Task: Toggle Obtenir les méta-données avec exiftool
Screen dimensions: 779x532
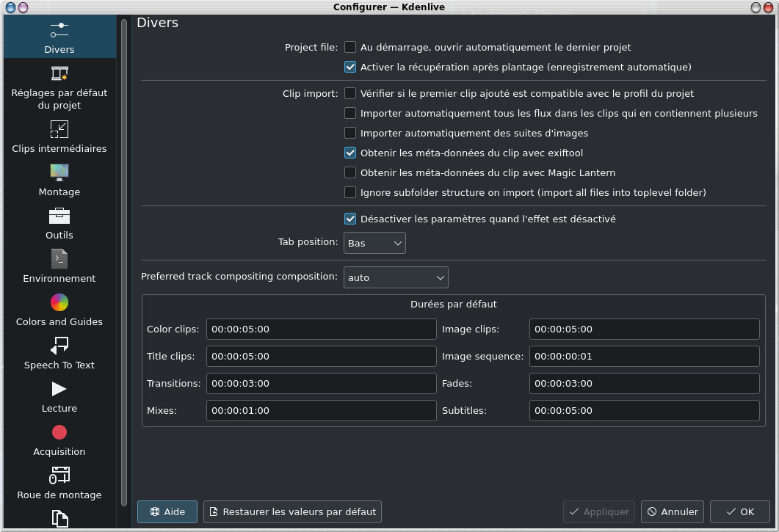Action: 350,153
